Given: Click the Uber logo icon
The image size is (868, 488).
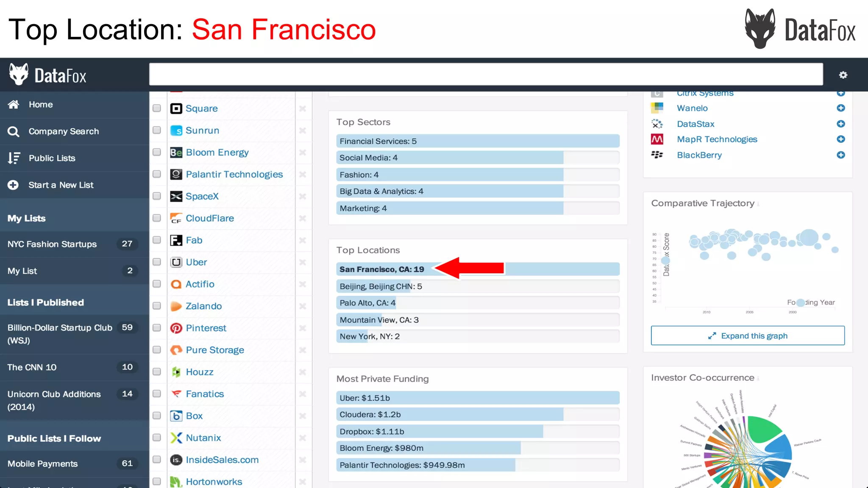Looking at the screenshot, I should [176, 262].
